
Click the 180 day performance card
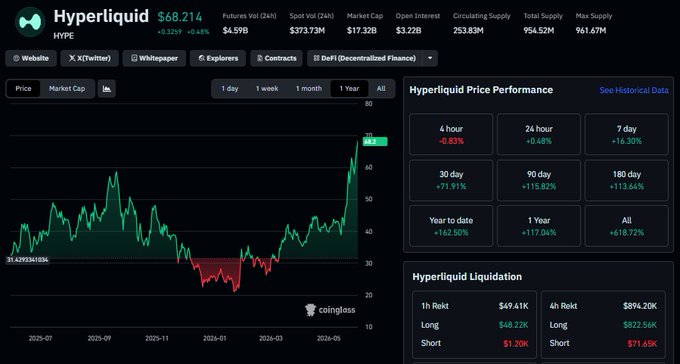click(x=626, y=180)
